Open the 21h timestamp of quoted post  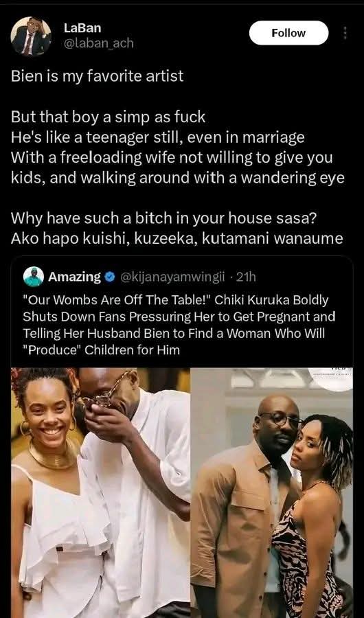(246, 277)
